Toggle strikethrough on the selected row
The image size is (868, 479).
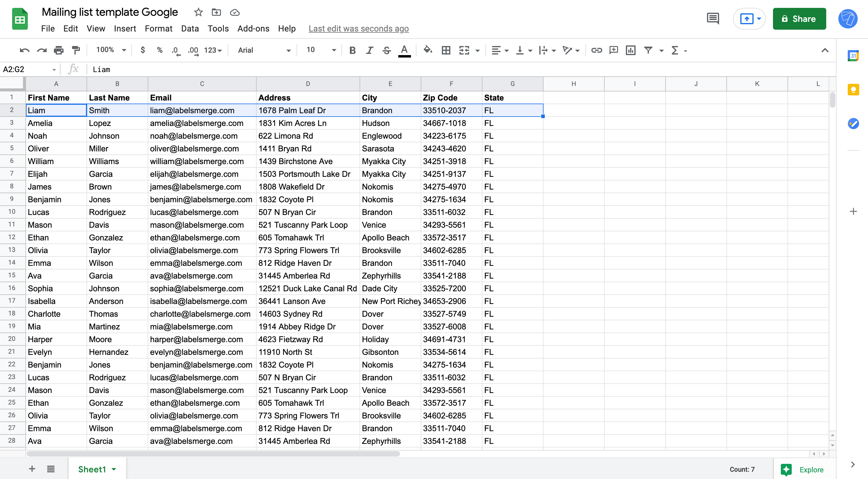tap(386, 50)
